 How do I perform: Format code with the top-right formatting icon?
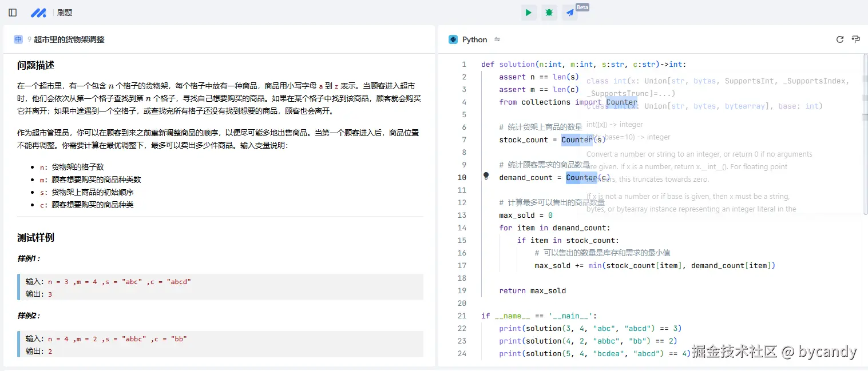(x=855, y=39)
